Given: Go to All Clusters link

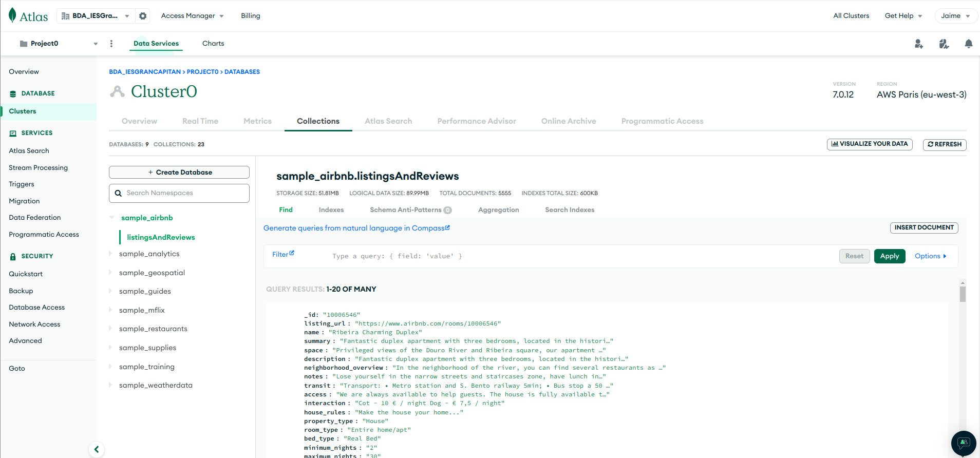Looking at the screenshot, I should (851, 16).
